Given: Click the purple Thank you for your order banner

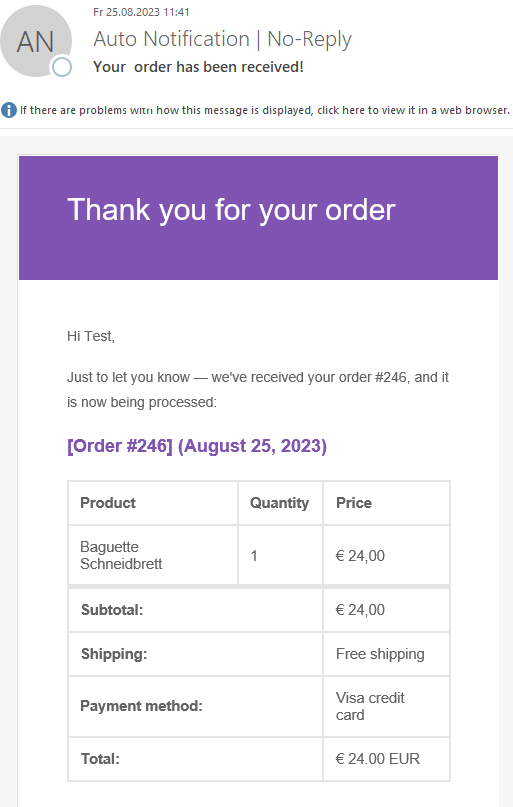Looking at the screenshot, I should click(x=258, y=218).
